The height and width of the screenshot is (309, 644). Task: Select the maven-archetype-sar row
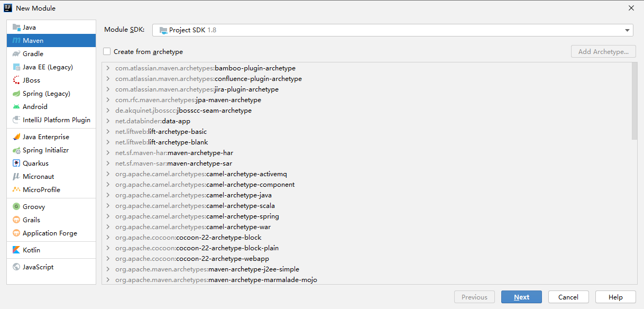point(367,163)
